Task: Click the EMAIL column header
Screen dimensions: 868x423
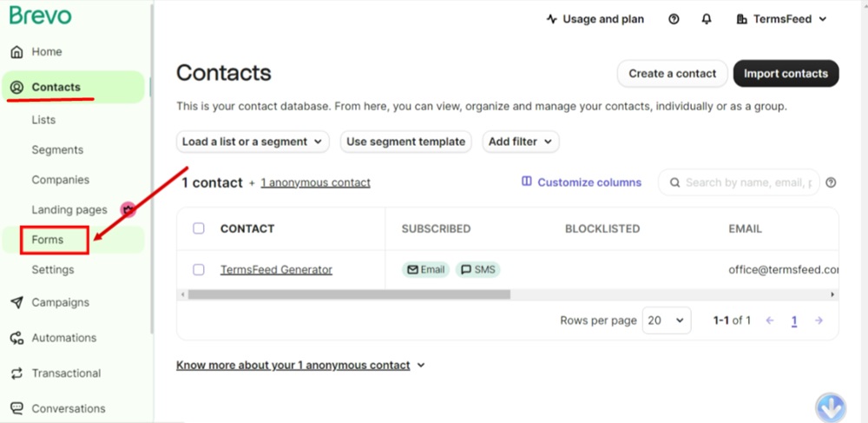Action: tap(745, 228)
